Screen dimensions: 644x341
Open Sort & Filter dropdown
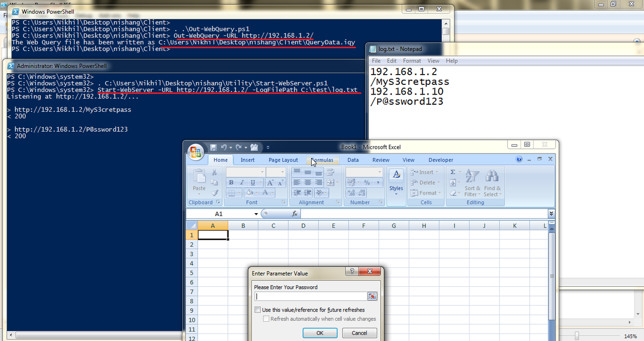[x=473, y=183]
